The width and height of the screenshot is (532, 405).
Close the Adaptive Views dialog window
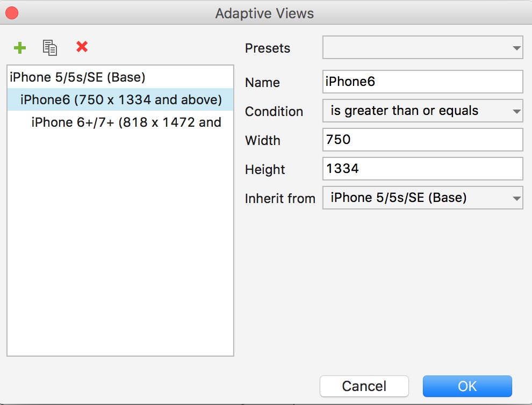11,13
